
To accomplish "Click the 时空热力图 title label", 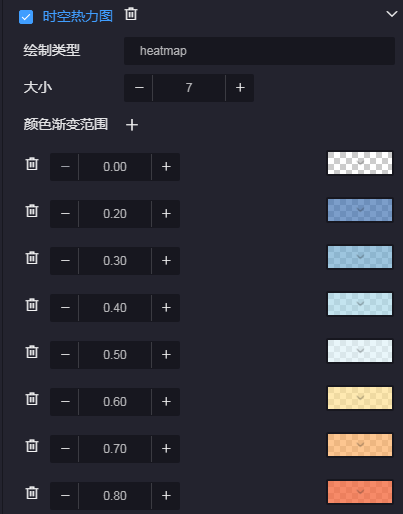I will [78, 16].
